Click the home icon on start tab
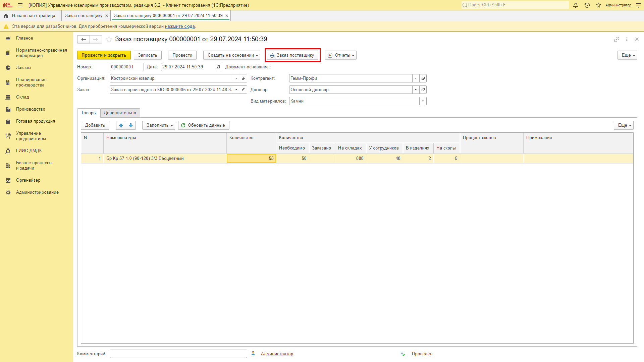 (x=6, y=16)
